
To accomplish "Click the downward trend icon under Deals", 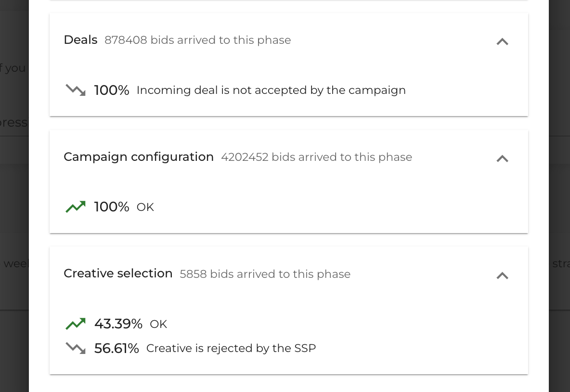I will tap(76, 90).
